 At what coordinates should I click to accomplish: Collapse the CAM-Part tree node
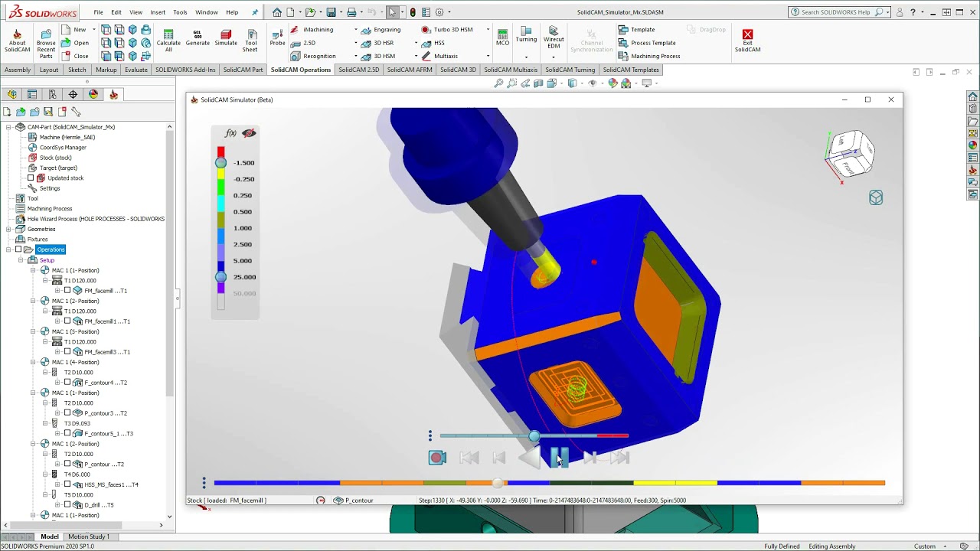point(8,127)
